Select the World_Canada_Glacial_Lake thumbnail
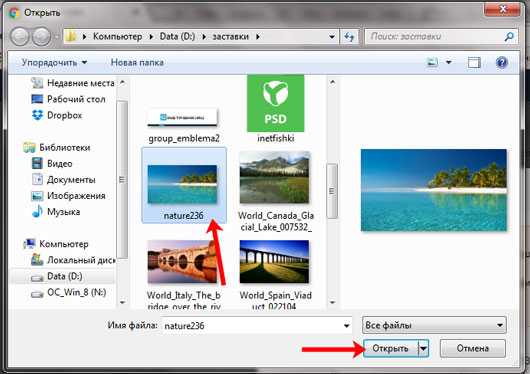The width and height of the screenshot is (530, 374). (274, 177)
